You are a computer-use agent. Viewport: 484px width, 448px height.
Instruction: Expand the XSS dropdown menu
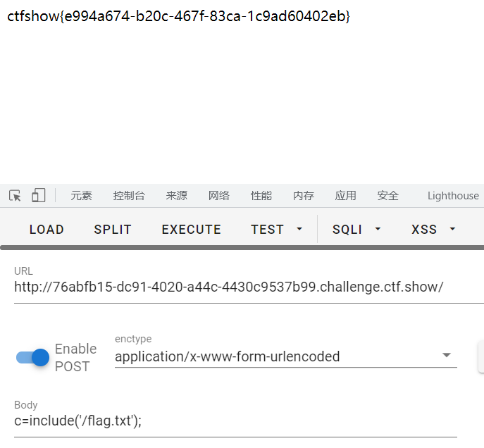(x=433, y=229)
